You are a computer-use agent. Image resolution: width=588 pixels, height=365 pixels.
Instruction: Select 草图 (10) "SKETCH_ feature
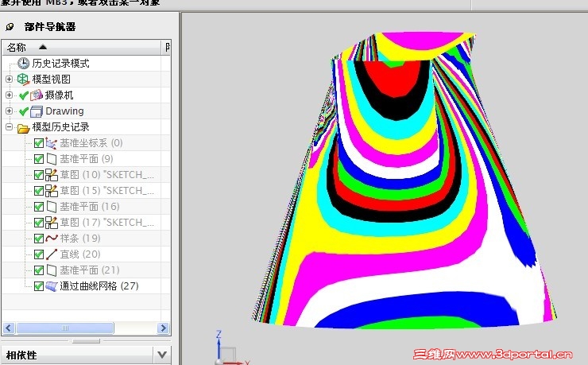pos(107,175)
